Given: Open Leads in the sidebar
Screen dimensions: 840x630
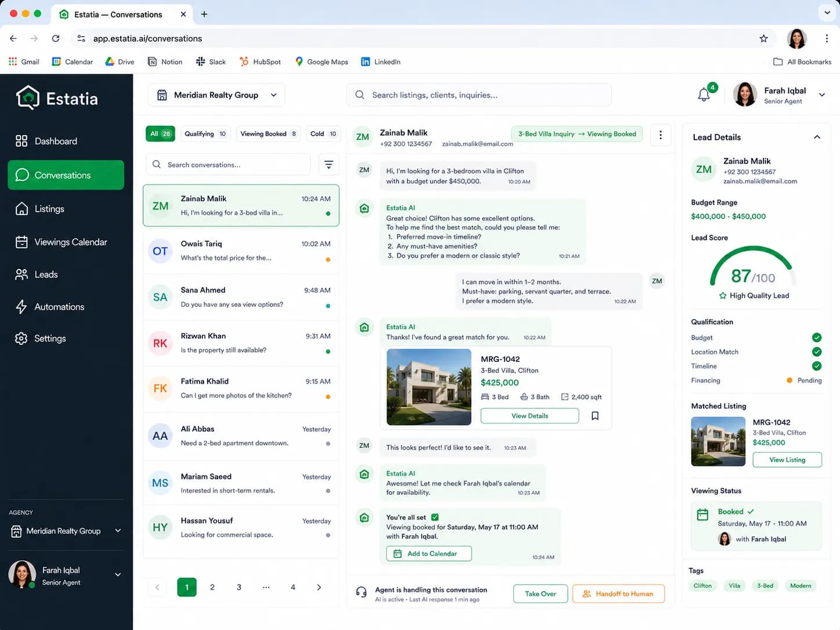Looking at the screenshot, I should [x=66, y=274].
